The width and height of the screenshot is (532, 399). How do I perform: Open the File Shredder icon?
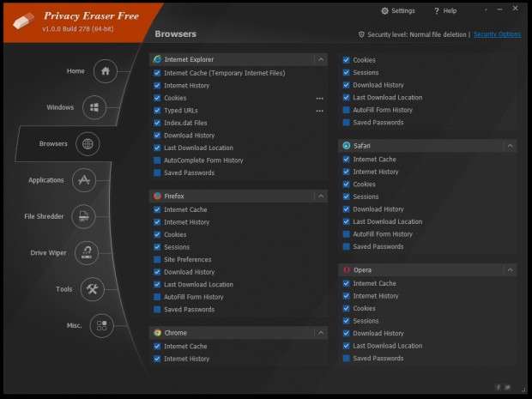coord(83,216)
